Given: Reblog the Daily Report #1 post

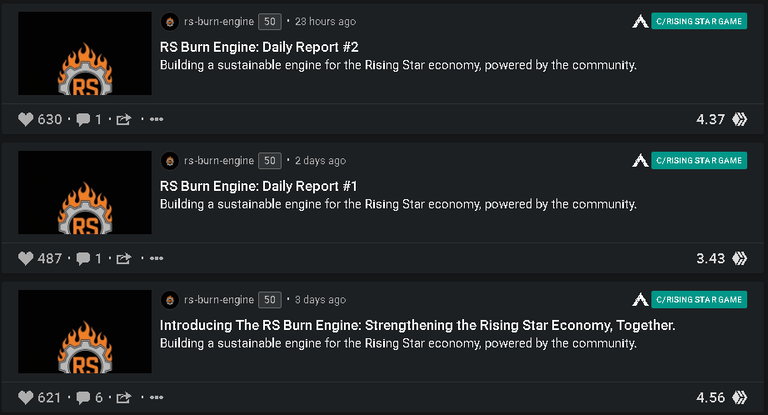Looking at the screenshot, I should coord(123,258).
